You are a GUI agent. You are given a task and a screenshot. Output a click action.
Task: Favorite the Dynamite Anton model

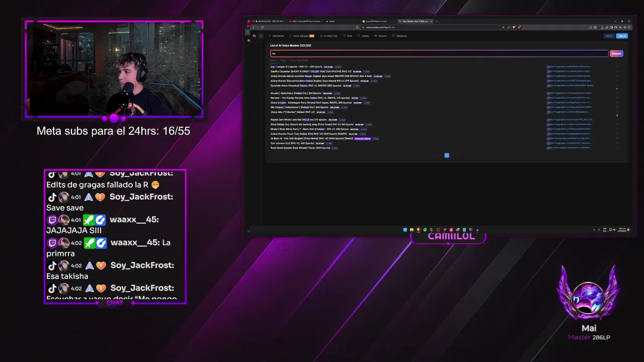[x=617, y=85]
